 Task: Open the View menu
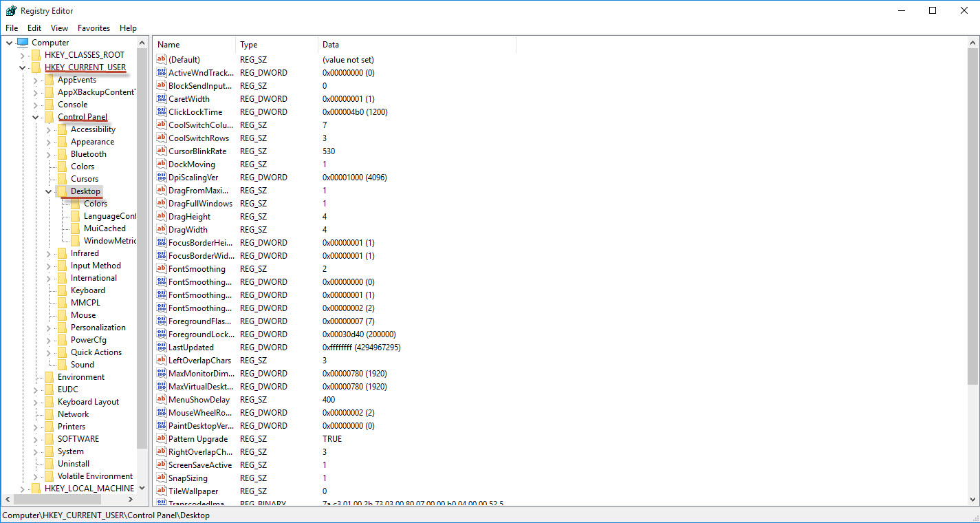(x=59, y=28)
